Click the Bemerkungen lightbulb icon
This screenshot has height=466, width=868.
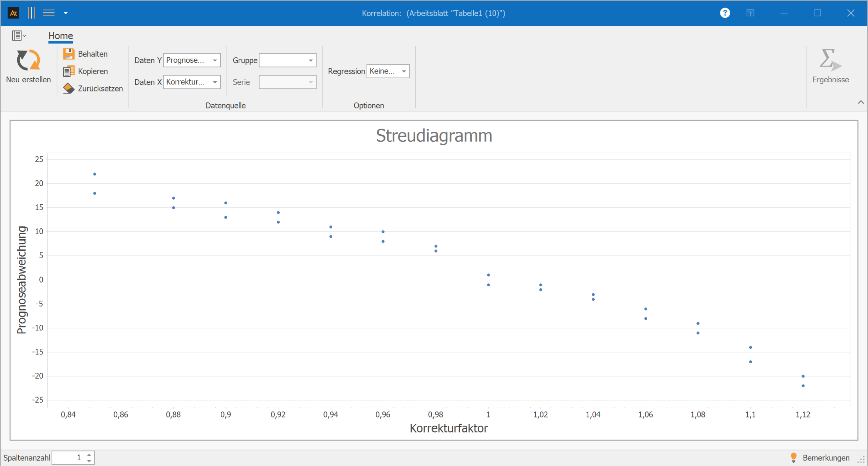[793, 457]
